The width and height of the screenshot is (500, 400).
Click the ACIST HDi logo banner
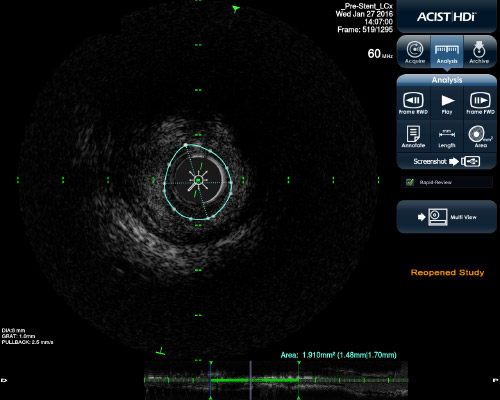447,16
